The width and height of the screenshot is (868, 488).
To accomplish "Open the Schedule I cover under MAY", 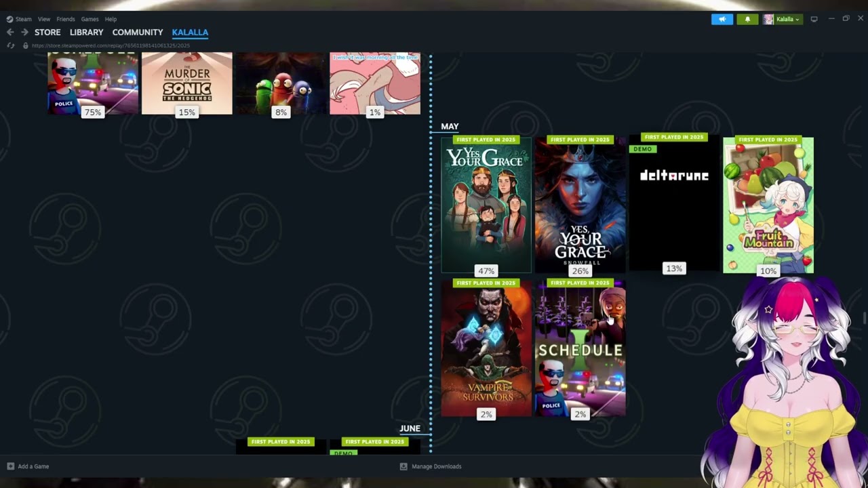I will click(580, 348).
